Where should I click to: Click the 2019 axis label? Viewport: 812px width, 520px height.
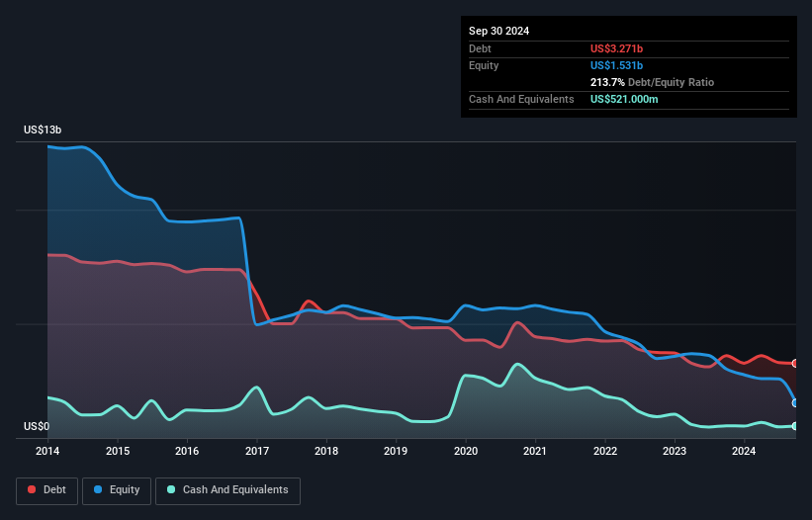click(396, 451)
